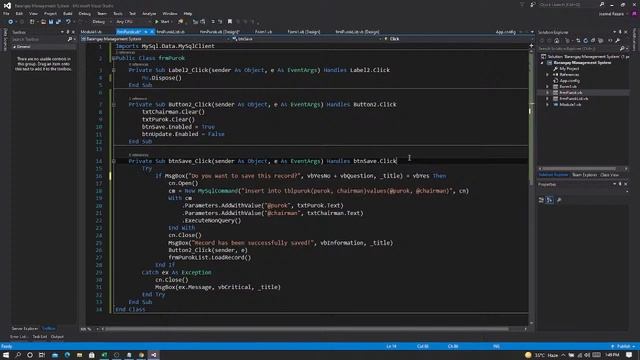Pin the Solution Explorer panel with the pushpin

(620, 32)
